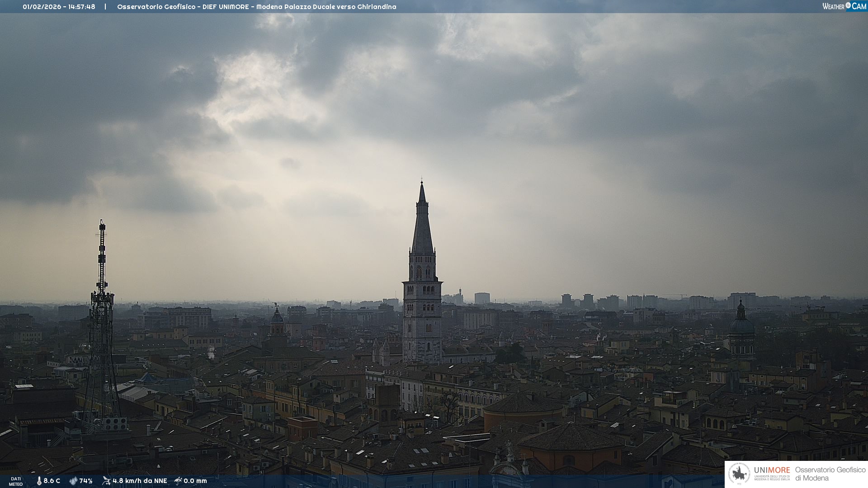
Task: Click the wind anemometer icon
Action: coord(106,481)
